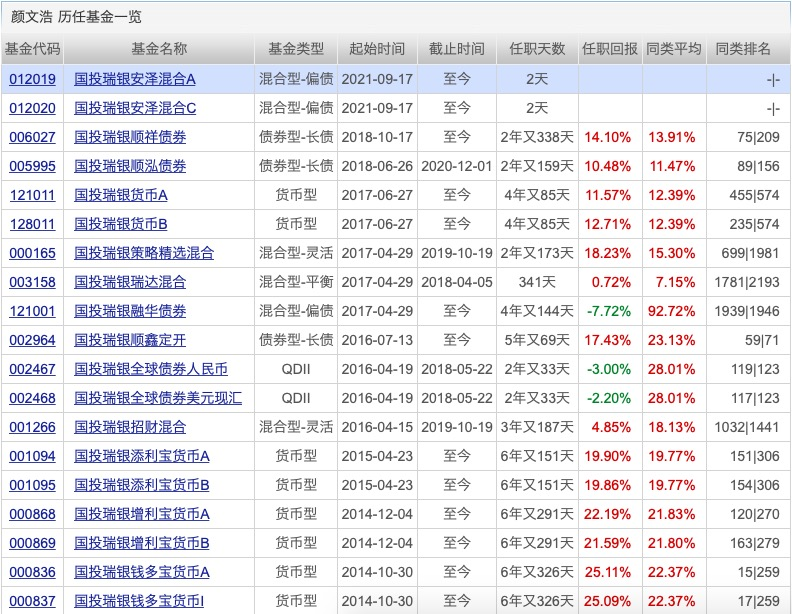This screenshot has height=614, width=792.
Task: Open fund 国投瑞银全球债券人民币
Action: [151, 369]
